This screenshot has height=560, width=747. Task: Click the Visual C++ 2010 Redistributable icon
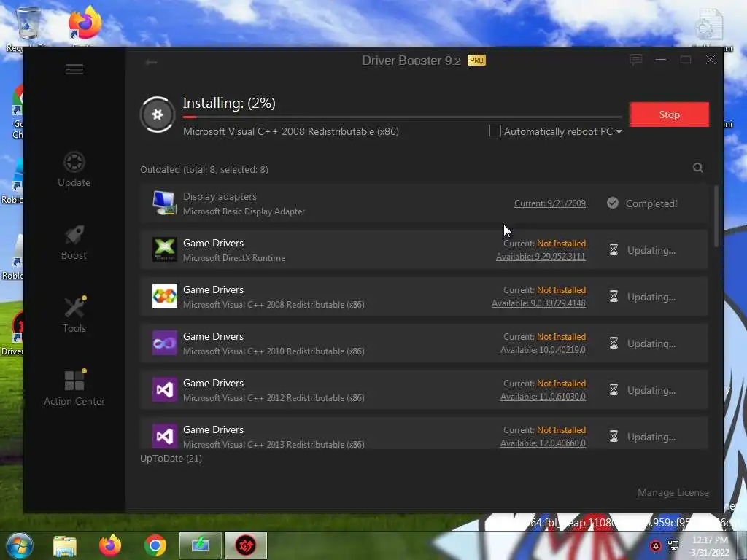pyautogui.click(x=164, y=343)
